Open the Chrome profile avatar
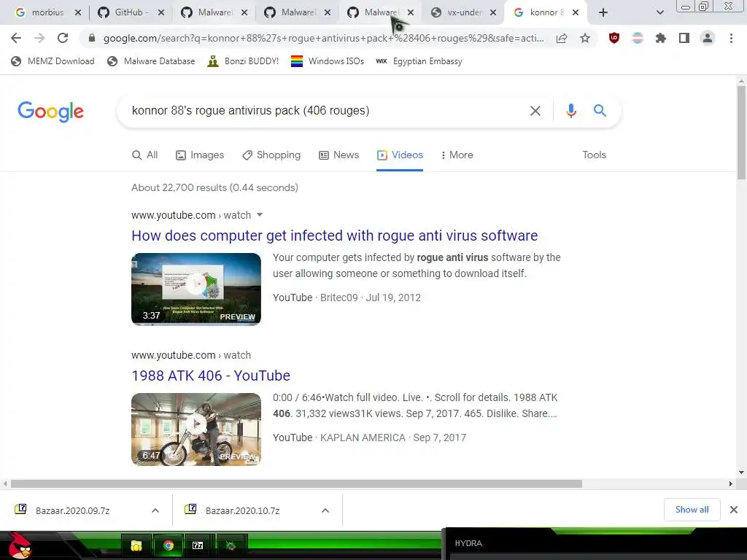This screenshot has height=560, width=747. (x=708, y=38)
